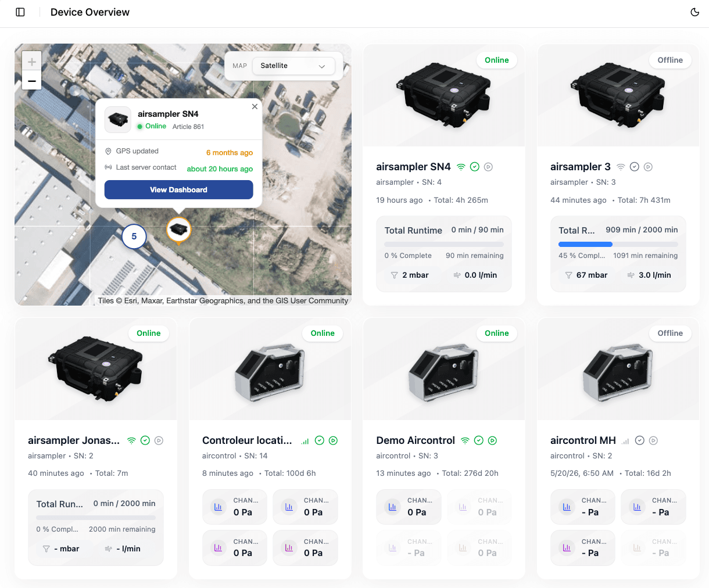Click the device thumbnail in map popup
The width and height of the screenshot is (709, 588).
click(x=118, y=120)
